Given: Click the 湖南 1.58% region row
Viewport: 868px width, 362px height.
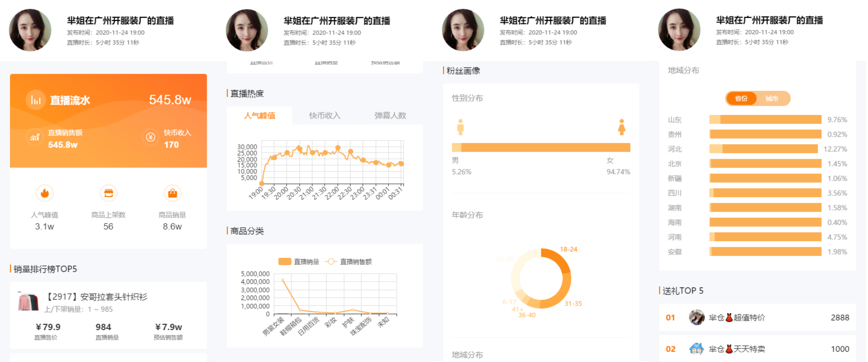Looking at the screenshot, I should click(x=758, y=208).
